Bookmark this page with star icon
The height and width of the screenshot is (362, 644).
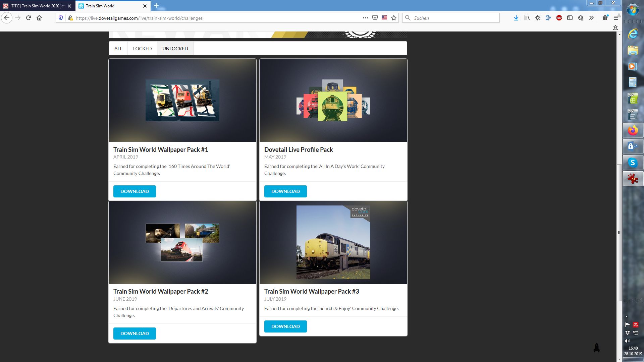click(x=394, y=18)
